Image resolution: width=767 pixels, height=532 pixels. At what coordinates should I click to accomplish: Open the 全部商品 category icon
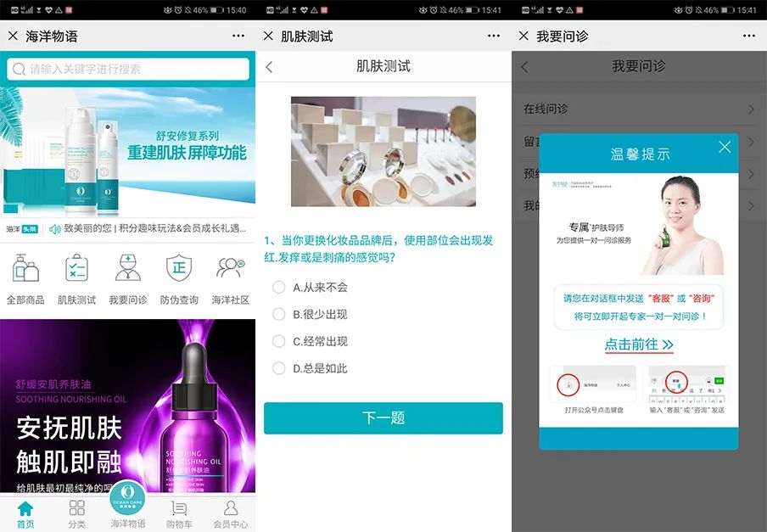pos(26,275)
